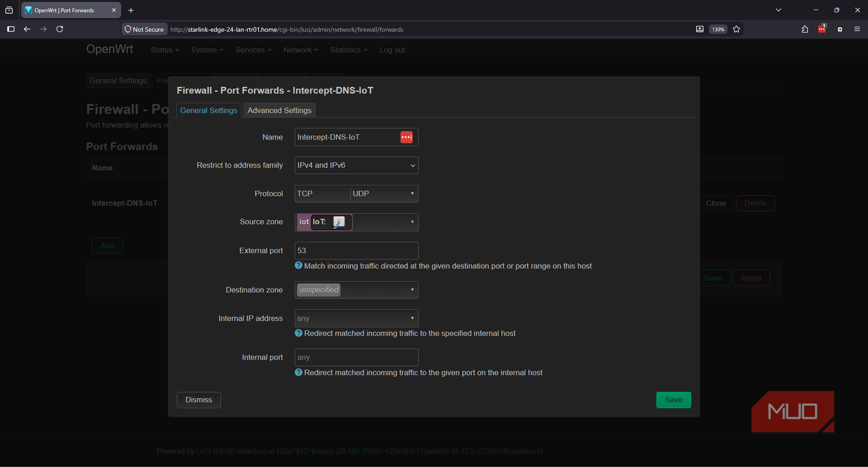868x467 pixels.
Task: Open the Network menu in the OpenWrt navbar
Action: point(300,50)
